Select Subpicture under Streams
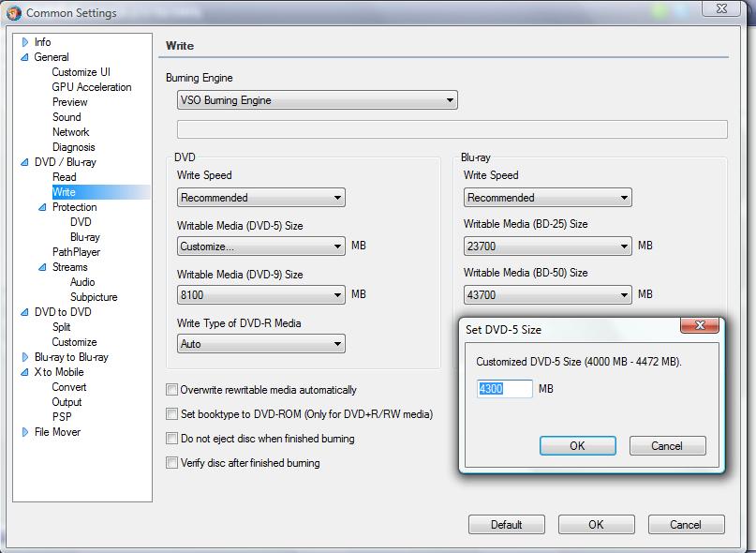This screenshot has width=756, height=553. point(94,297)
